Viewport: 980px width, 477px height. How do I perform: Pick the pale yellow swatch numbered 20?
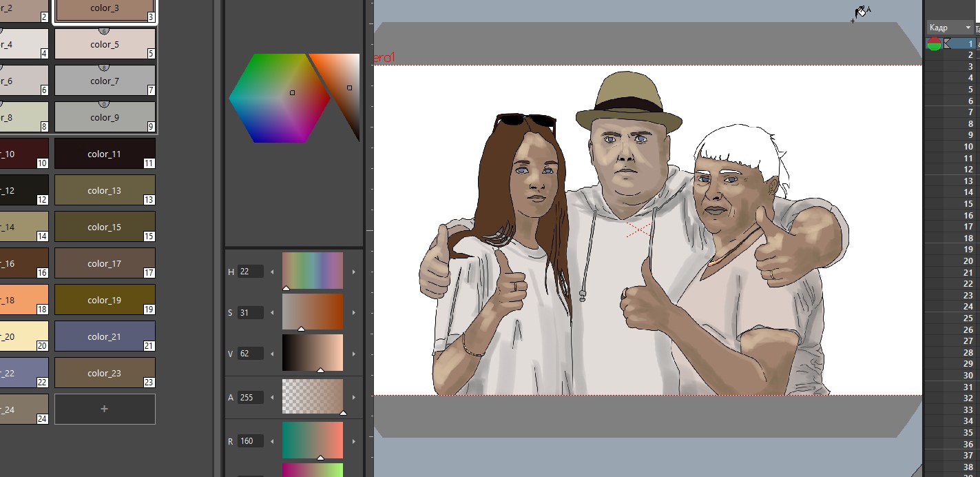pos(24,336)
